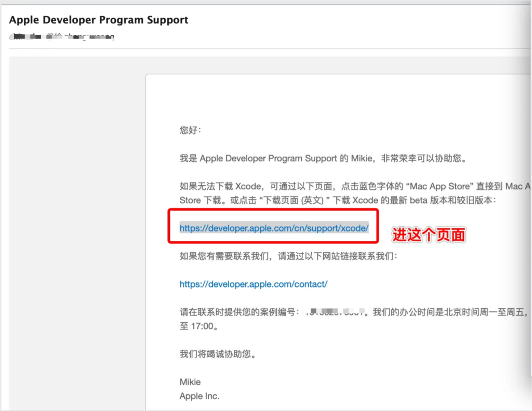Click the paragraph starting 如果无法下载 Xcode
Screen dimensions: 532x411
pyautogui.click(x=355, y=186)
